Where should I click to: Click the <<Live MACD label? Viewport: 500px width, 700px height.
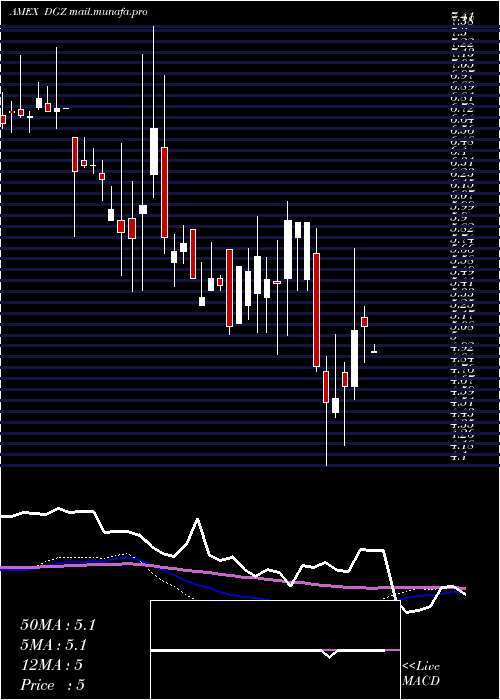point(421,674)
